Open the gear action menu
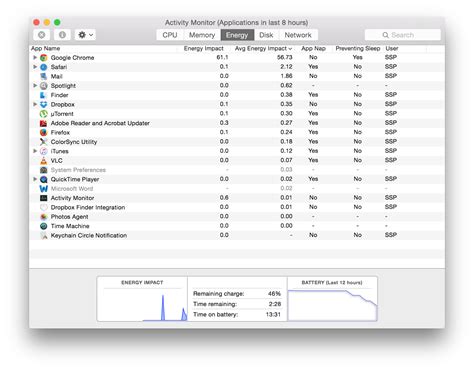This screenshot has height=370, width=474. tap(85, 35)
